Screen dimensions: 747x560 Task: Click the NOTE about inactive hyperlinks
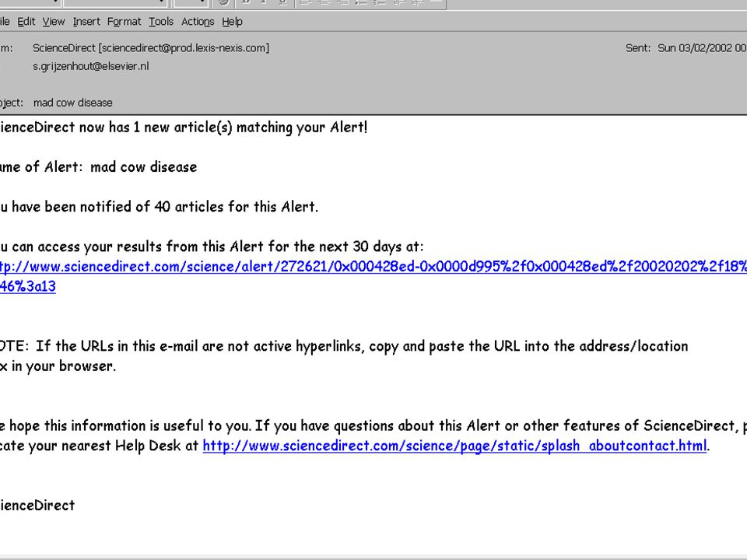click(x=344, y=346)
